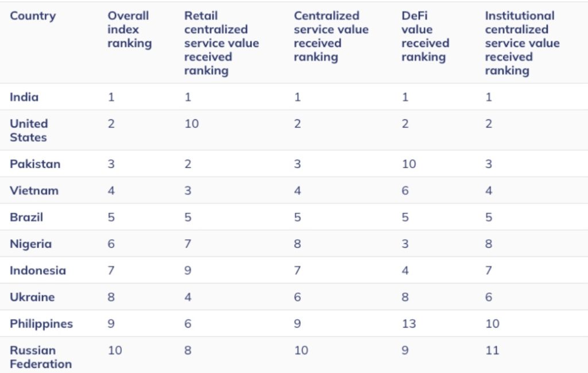
Task: Click United States retail ranking value 10
Action: pyautogui.click(x=191, y=123)
